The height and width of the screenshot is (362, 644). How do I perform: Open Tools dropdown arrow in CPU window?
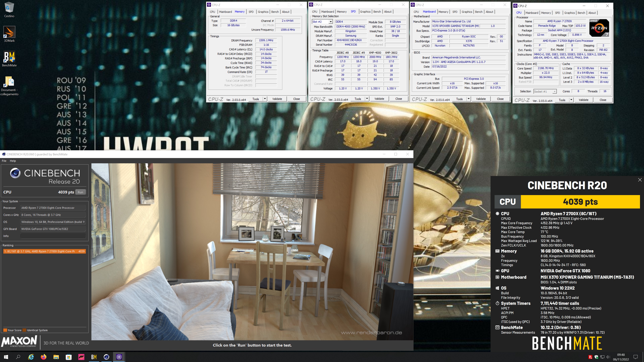point(571,100)
